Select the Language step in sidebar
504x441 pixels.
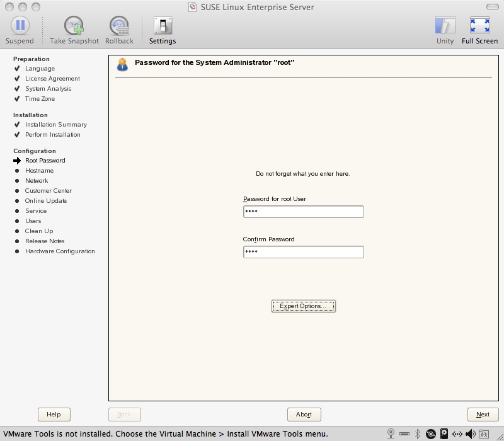pyautogui.click(x=40, y=69)
